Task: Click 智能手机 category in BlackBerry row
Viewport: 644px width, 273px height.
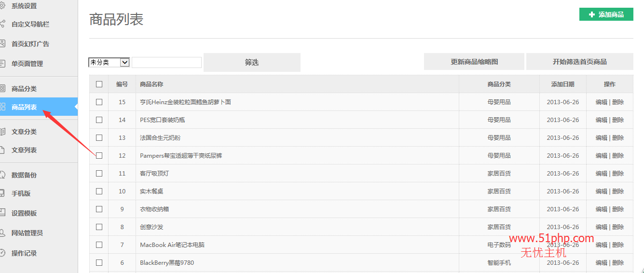Action: (499, 262)
